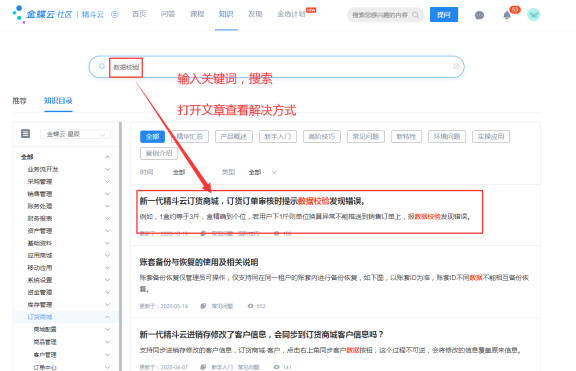This screenshot has height=371, width=576.
Task: Click the Kingdee cloud community logo
Action: pos(42,14)
